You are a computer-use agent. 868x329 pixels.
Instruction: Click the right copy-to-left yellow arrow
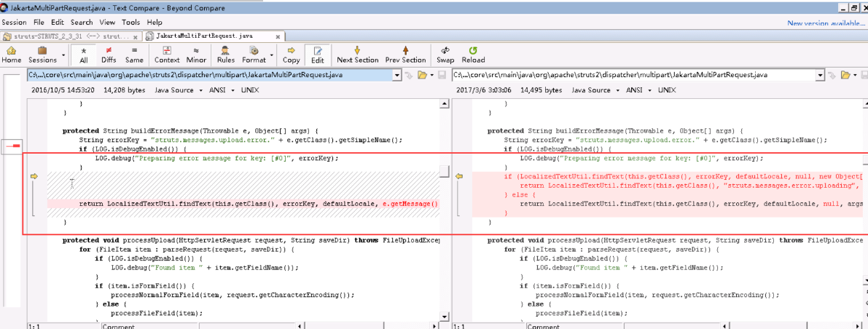tap(459, 176)
